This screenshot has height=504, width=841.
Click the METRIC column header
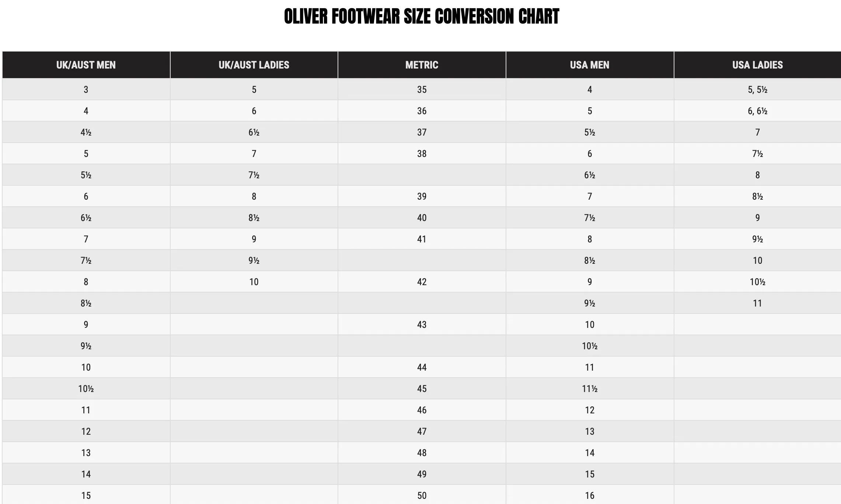(422, 65)
